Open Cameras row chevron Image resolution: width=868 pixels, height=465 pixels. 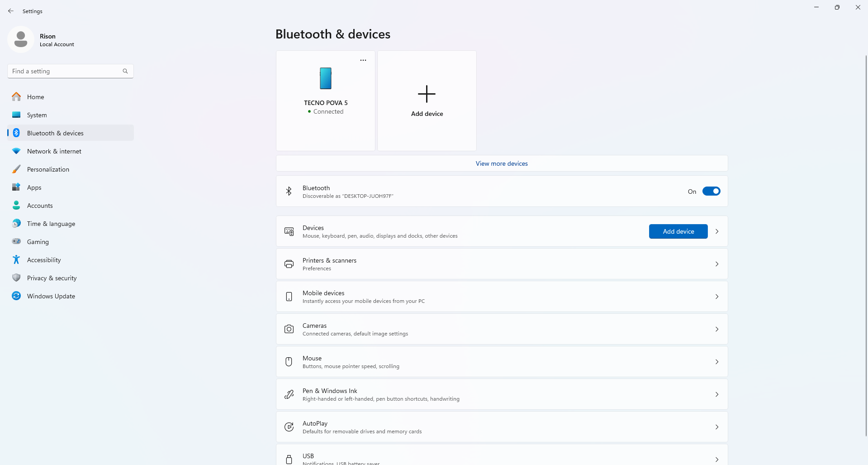point(717,329)
